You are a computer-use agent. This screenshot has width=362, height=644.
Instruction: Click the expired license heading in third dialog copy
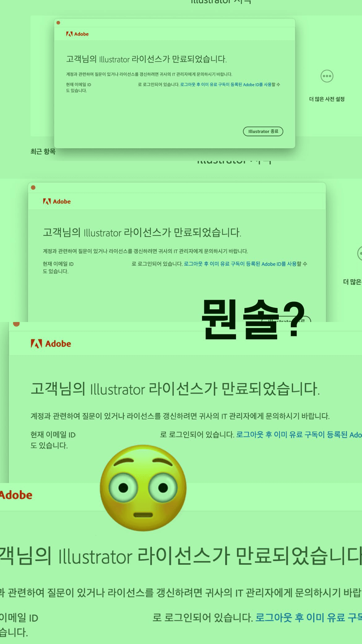pos(175,389)
